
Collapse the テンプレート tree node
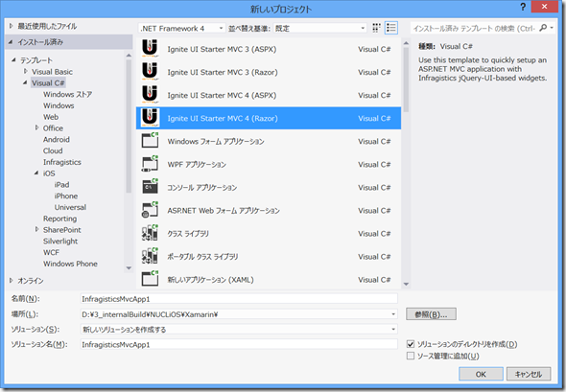13,59
